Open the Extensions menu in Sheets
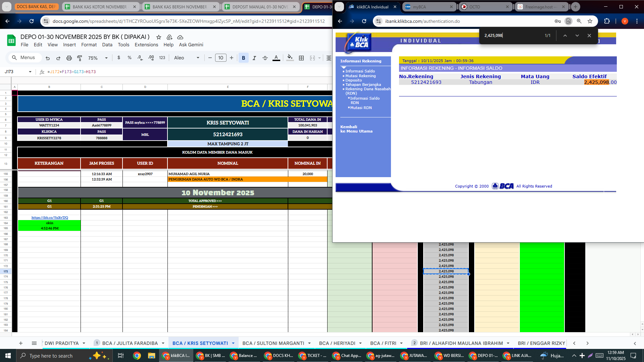The width and height of the screenshot is (644, 362). (146, 45)
